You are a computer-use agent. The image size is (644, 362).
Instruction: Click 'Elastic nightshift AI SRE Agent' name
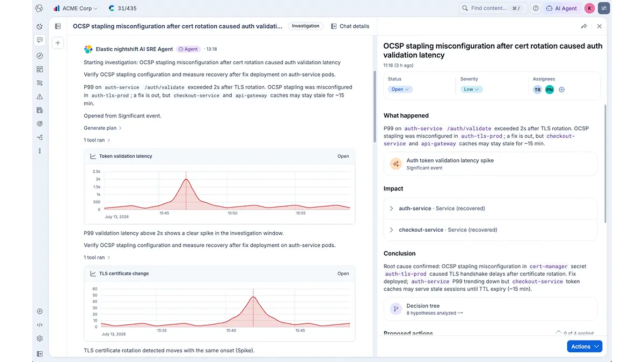coord(134,49)
